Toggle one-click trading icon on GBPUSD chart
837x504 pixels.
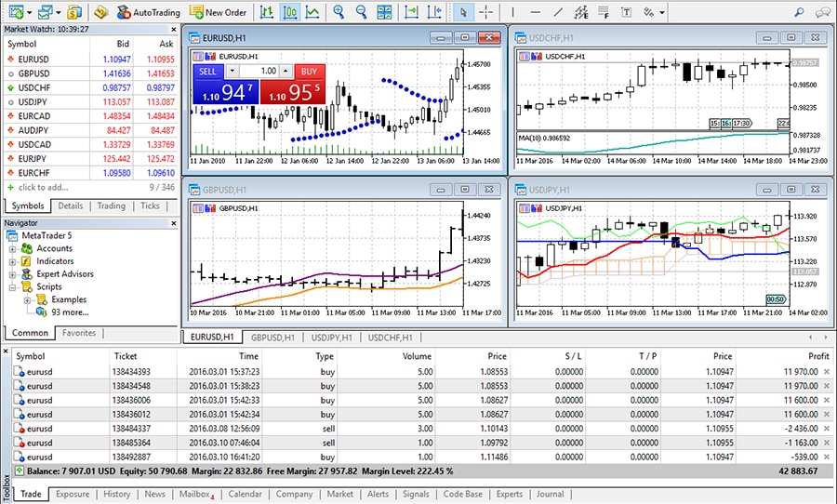pyautogui.click(x=209, y=208)
